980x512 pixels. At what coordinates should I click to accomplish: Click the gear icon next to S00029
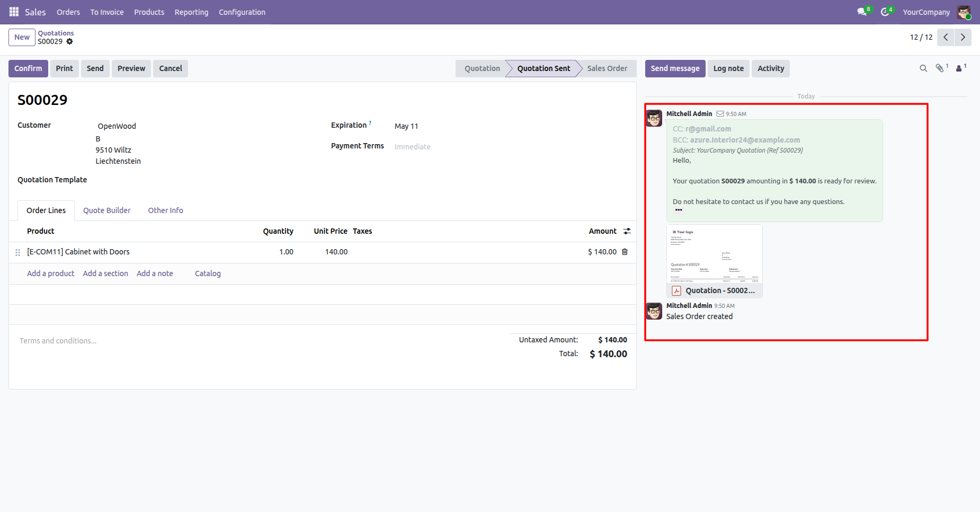coord(69,41)
